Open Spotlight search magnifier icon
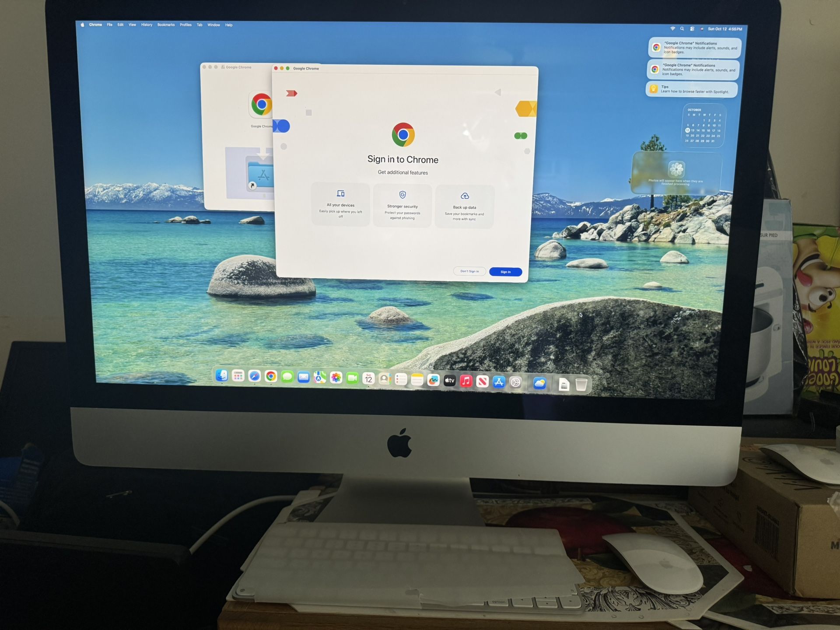The width and height of the screenshot is (840, 630). pyautogui.click(x=682, y=28)
